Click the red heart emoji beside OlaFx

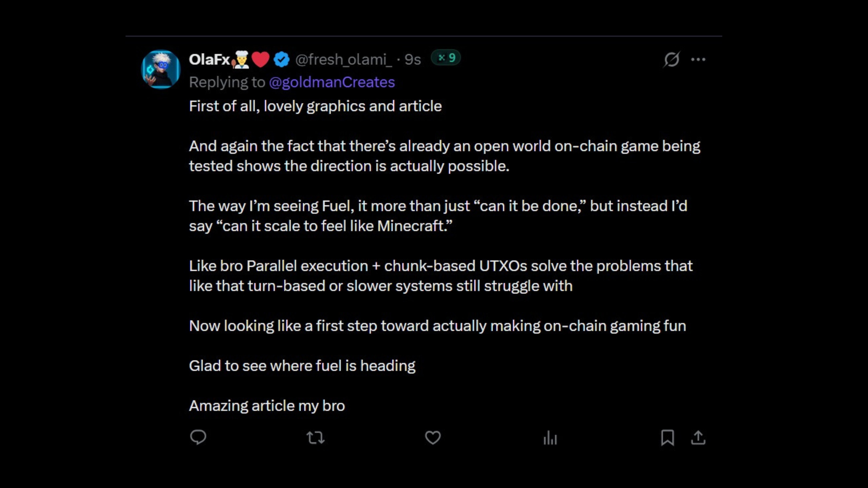[x=260, y=60]
